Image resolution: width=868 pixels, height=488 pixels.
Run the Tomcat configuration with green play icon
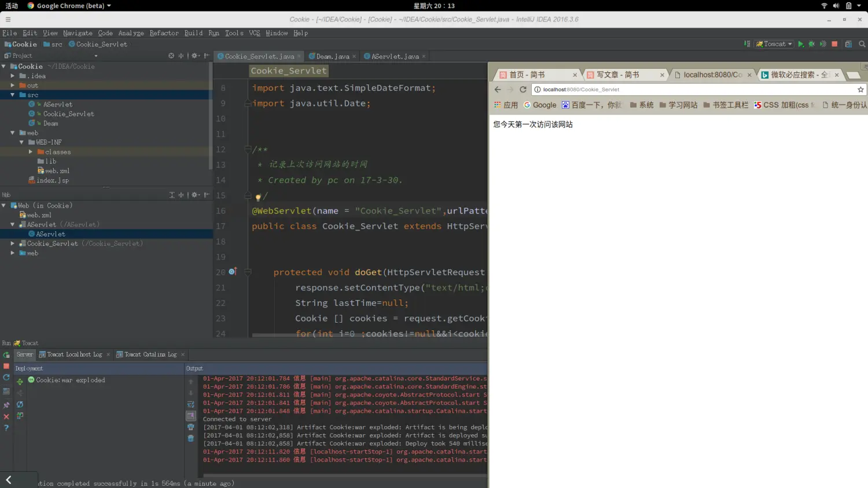pyautogui.click(x=801, y=44)
